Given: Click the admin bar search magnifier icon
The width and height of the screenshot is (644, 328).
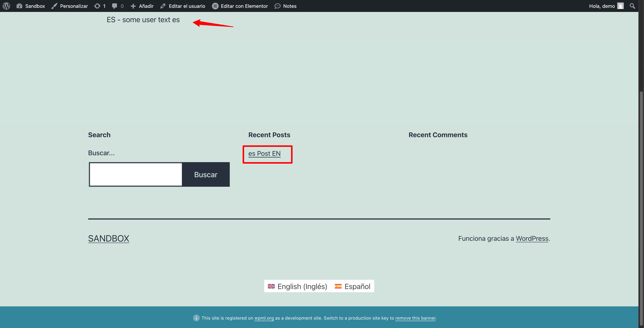Looking at the screenshot, I should click(632, 6).
